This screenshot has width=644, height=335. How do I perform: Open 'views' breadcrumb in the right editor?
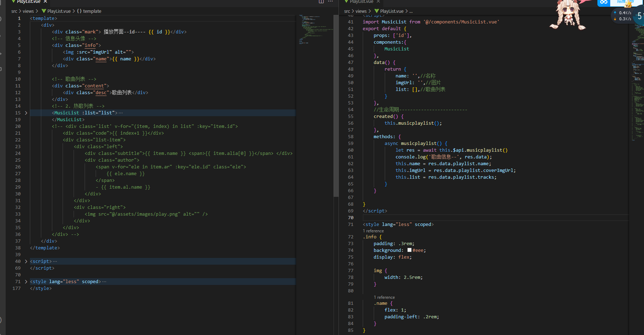click(x=361, y=11)
